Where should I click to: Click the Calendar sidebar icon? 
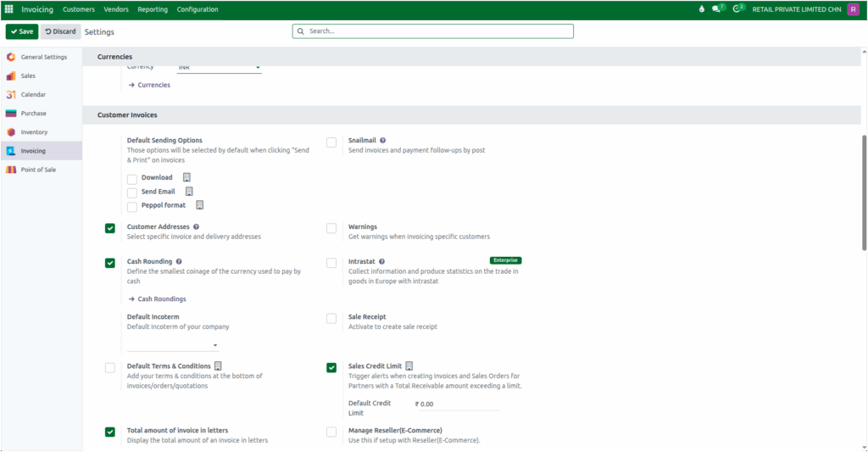pos(11,95)
